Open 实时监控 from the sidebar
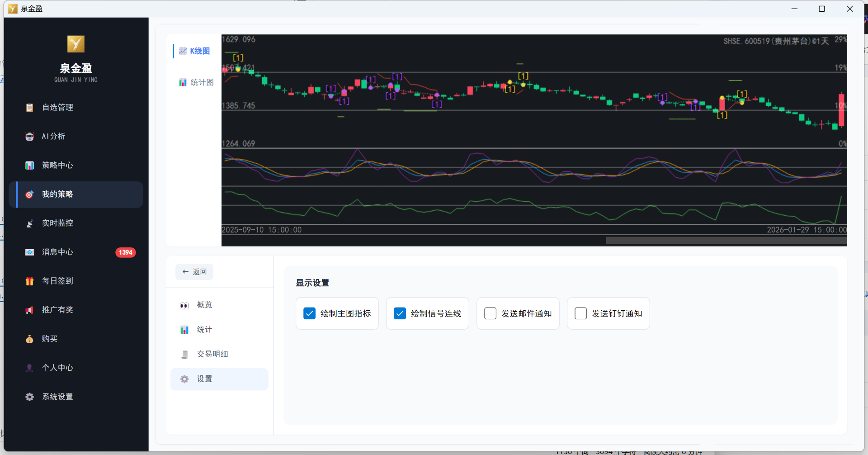 tap(57, 223)
